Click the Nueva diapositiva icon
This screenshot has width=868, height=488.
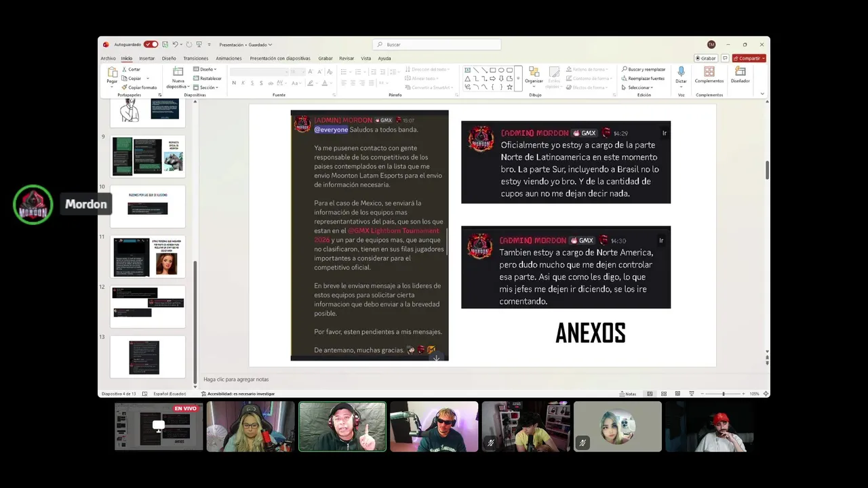178,72
